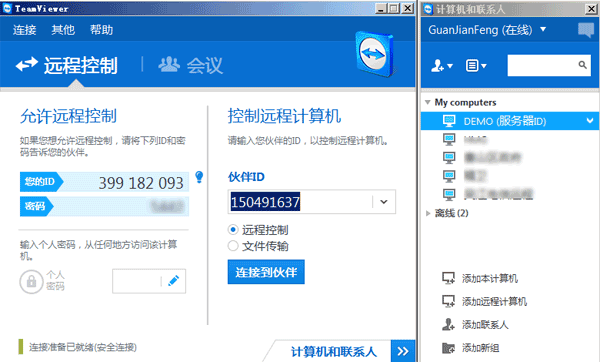This screenshot has width=600, height=362.
Task: Click the 添加联系人 person icon
Action: pyautogui.click(x=448, y=324)
